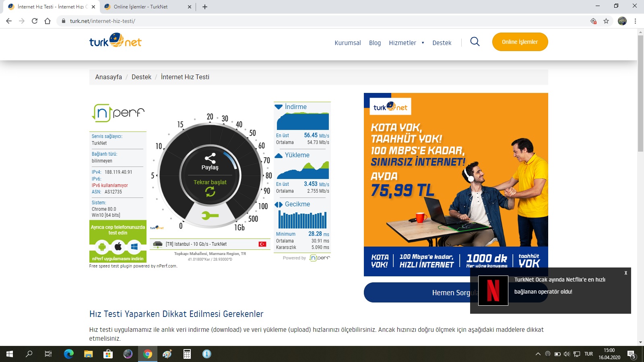
Task: Click the Gecikme latency bar chart
Action: pos(303,220)
